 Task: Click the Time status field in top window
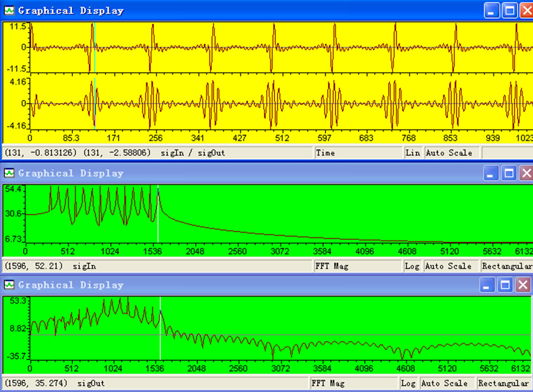click(358, 153)
